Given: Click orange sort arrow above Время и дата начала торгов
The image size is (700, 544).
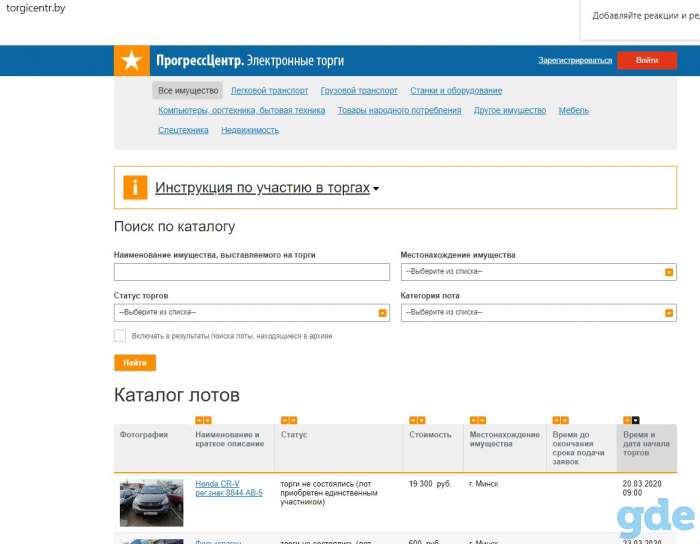Looking at the screenshot, I should click(x=627, y=420).
